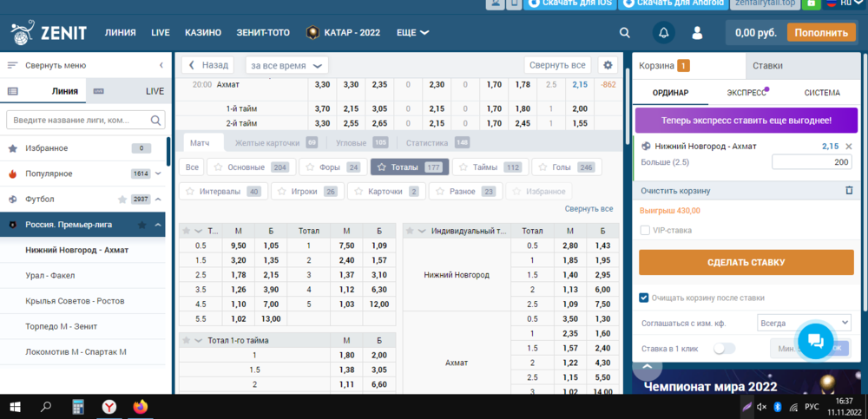The image size is (868, 419).
Task: Click СДЕЛАТЬ СТАВКУ button
Action: (746, 262)
